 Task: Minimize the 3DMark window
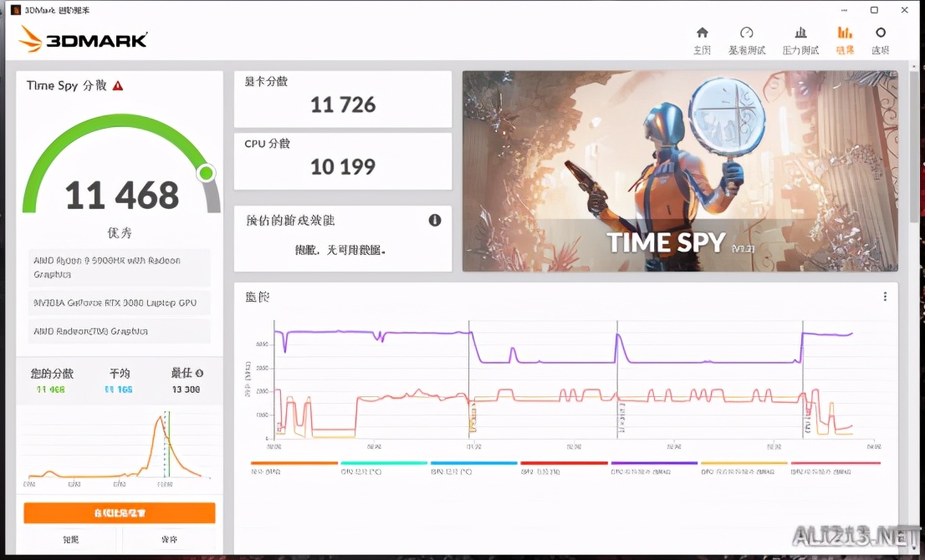[844, 10]
